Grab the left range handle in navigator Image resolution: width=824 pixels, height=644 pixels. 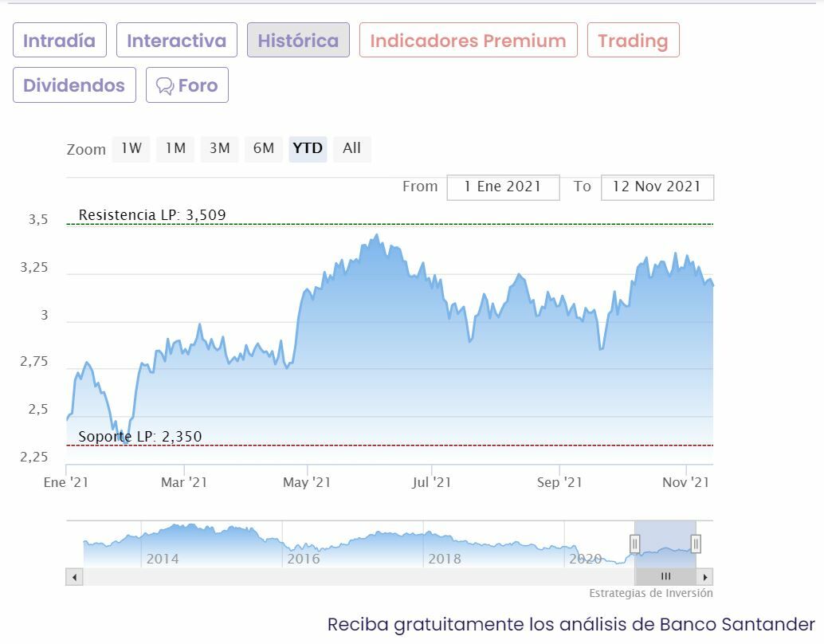click(x=635, y=544)
